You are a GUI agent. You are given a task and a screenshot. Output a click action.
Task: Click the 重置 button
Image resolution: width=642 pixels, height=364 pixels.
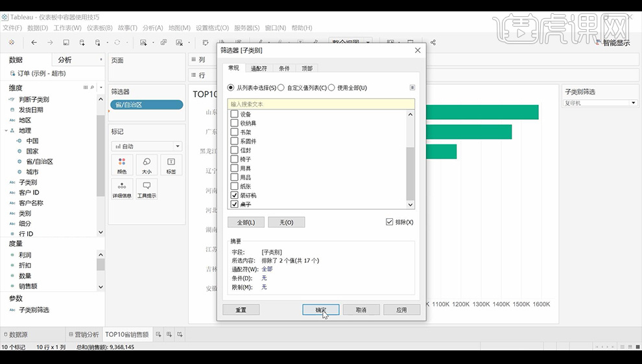pyautogui.click(x=241, y=310)
